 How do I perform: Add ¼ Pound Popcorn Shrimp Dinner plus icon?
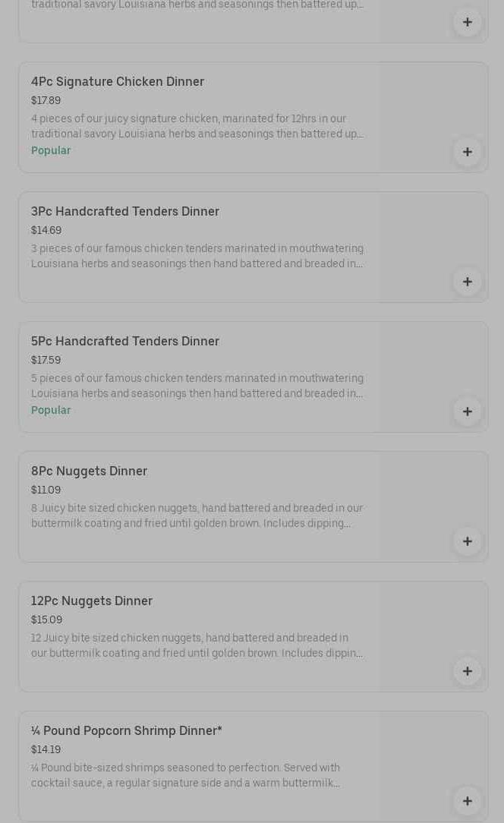tap(467, 801)
